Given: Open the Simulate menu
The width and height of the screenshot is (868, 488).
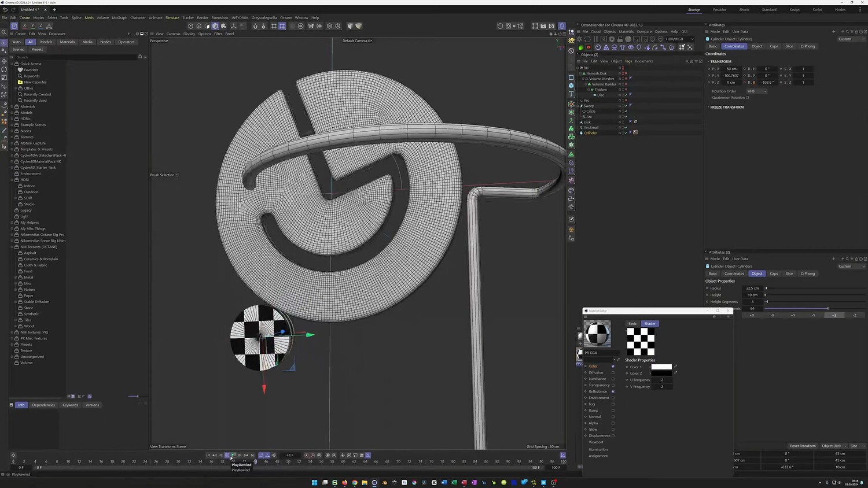Looking at the screenshot, I should pos(172,18).
